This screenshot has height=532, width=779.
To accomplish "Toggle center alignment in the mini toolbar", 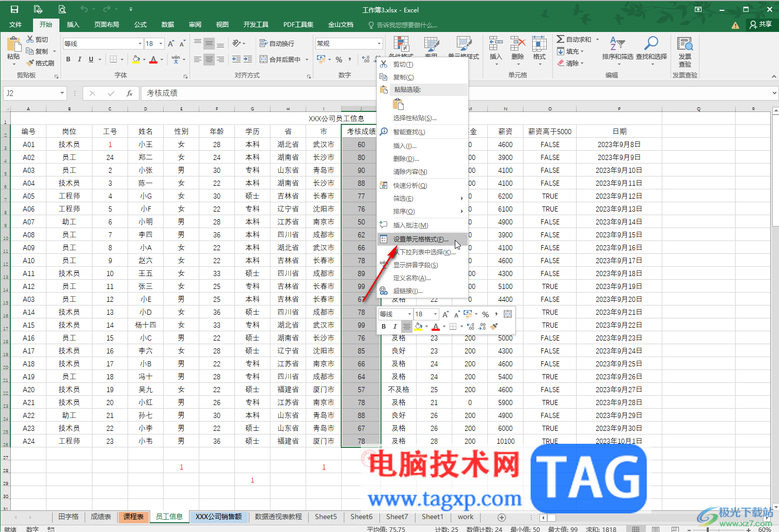I will click(407, 326).
